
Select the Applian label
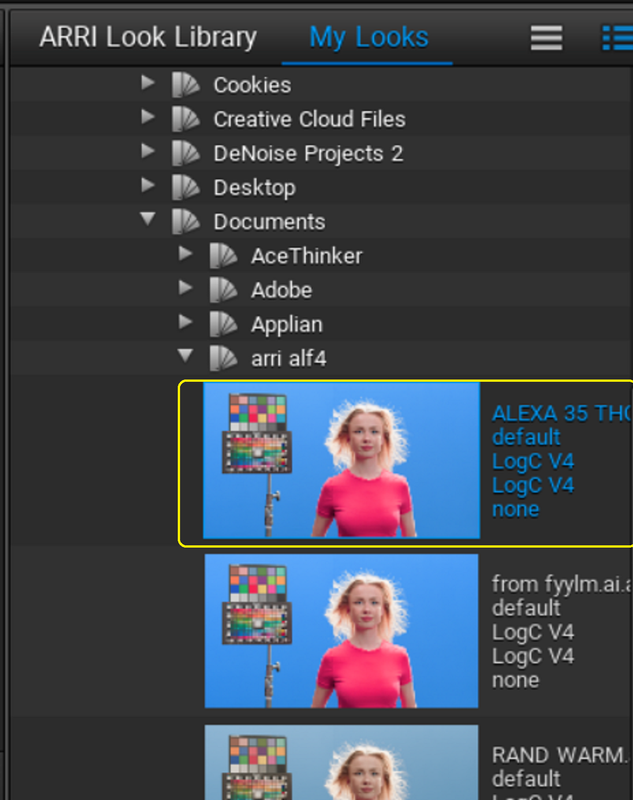pos(287,325)
